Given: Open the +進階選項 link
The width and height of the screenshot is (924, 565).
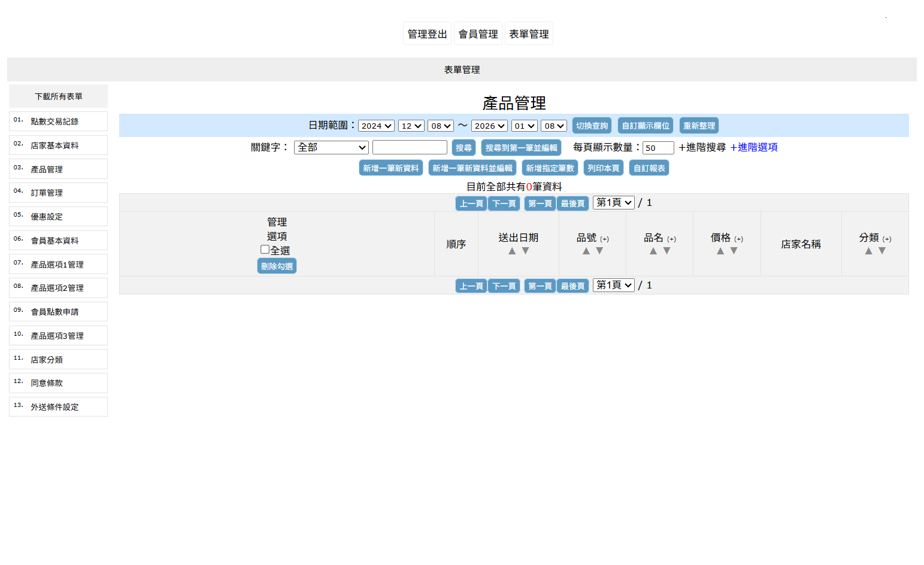Looking at the screenshot, I should click(753, 147).
